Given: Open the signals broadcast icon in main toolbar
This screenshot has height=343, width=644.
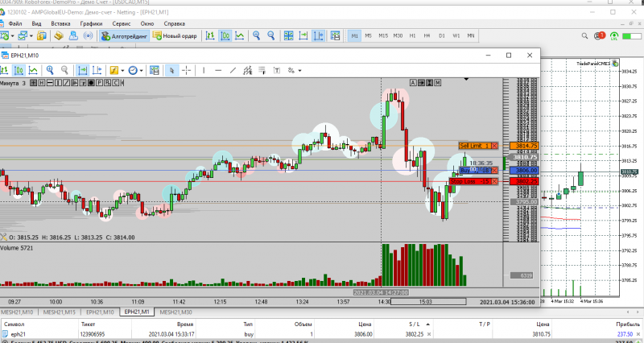Looking at the screenshot, I should click(88, 35).
